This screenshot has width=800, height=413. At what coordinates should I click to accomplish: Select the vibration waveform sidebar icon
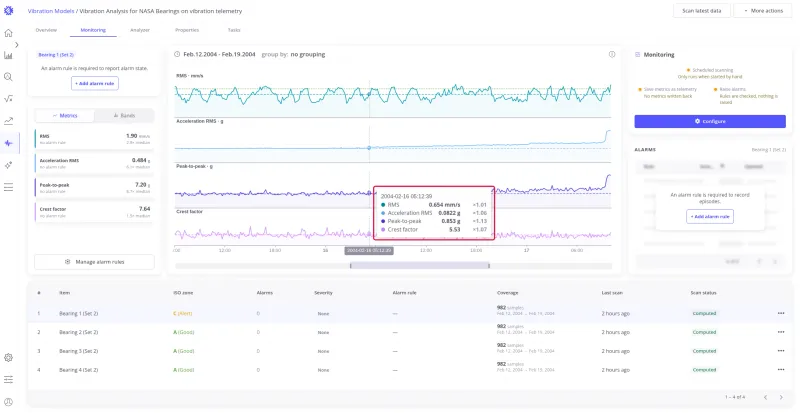(9, 143)
